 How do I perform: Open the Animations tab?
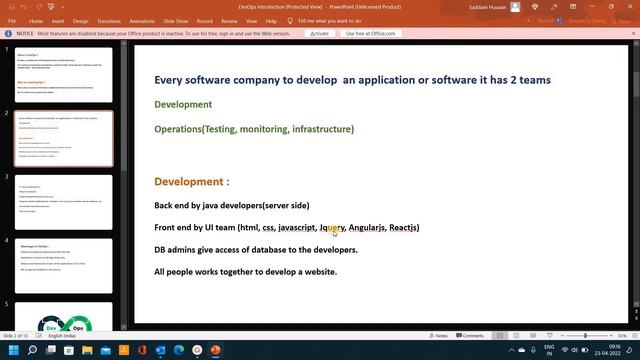pos(142,21)
